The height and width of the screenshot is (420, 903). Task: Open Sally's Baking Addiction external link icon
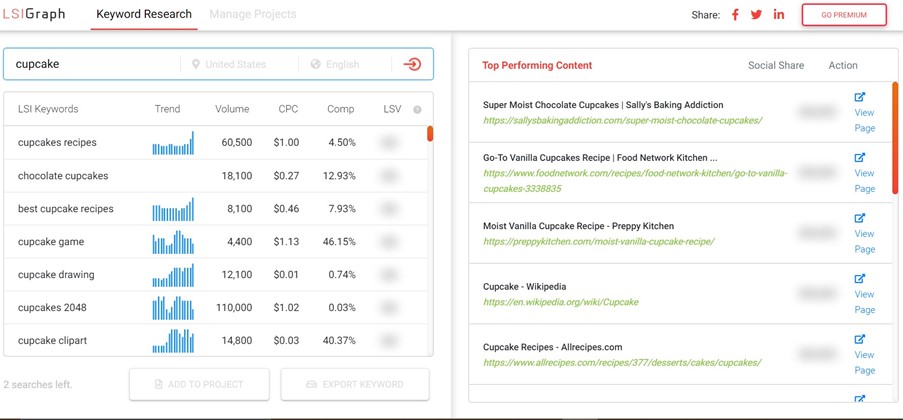[860, 97]
